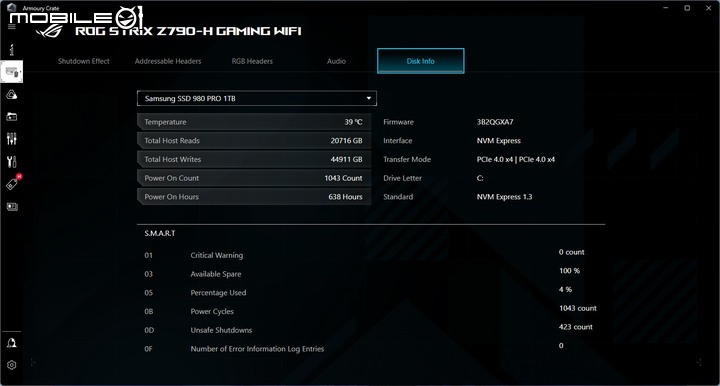Open the notifications bell icon
Image resolution: width=720 pixels, height=386 pixels.
[x=11, y=343]
